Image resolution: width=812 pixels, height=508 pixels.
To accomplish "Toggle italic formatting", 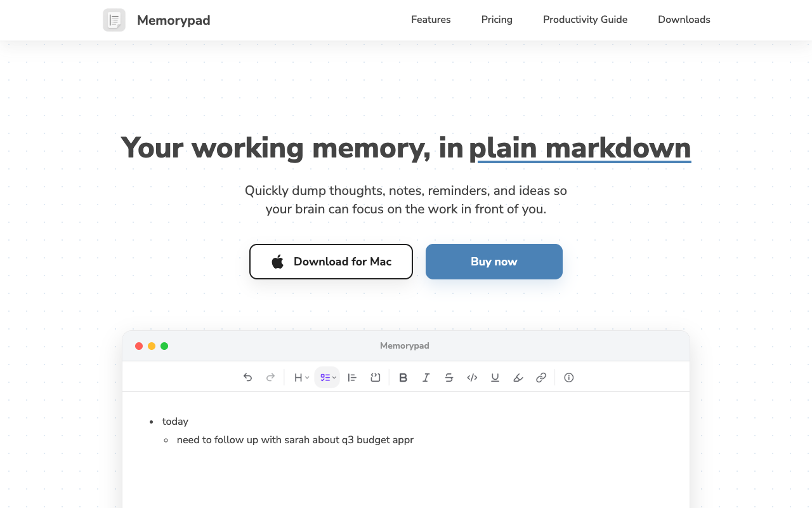I will (426, 377).
